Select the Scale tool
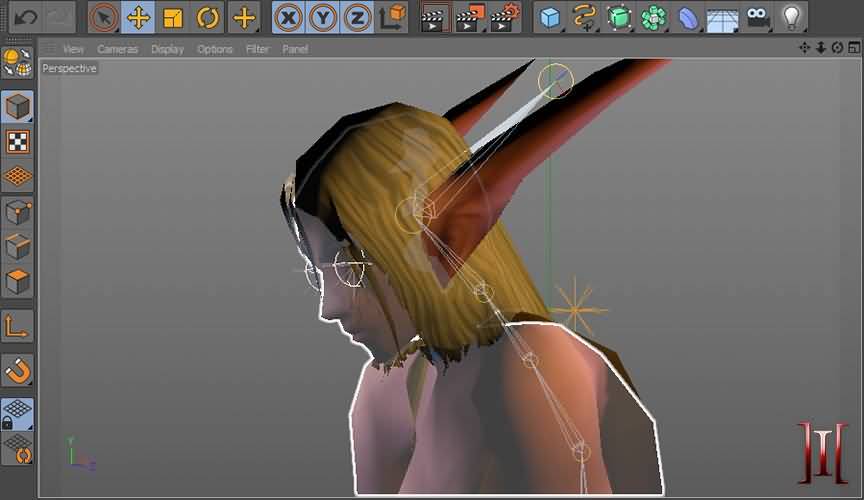 (x=172, y=18)
